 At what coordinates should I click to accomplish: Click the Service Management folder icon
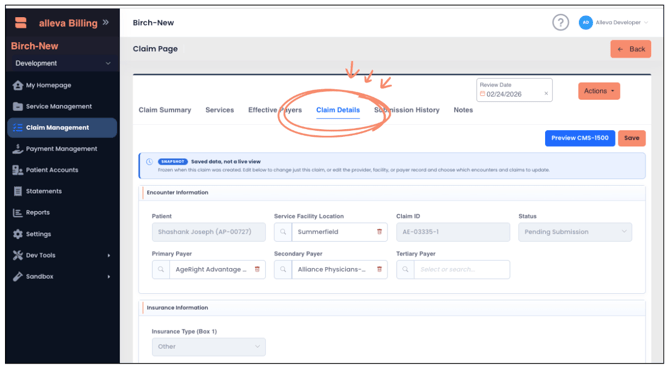tap(18, 106)
